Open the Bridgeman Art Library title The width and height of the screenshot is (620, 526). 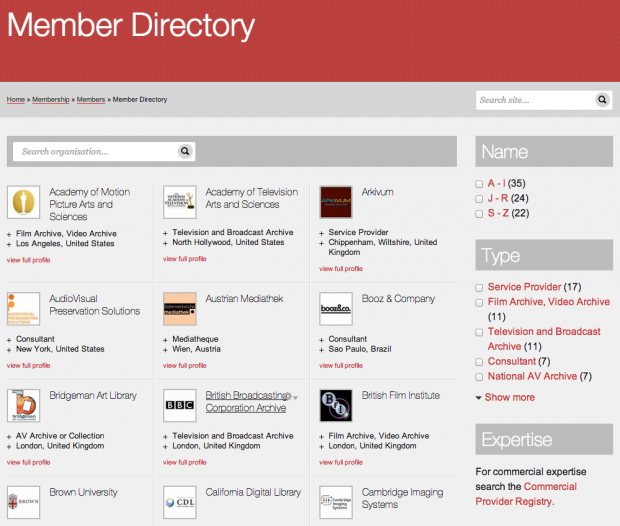93,395
